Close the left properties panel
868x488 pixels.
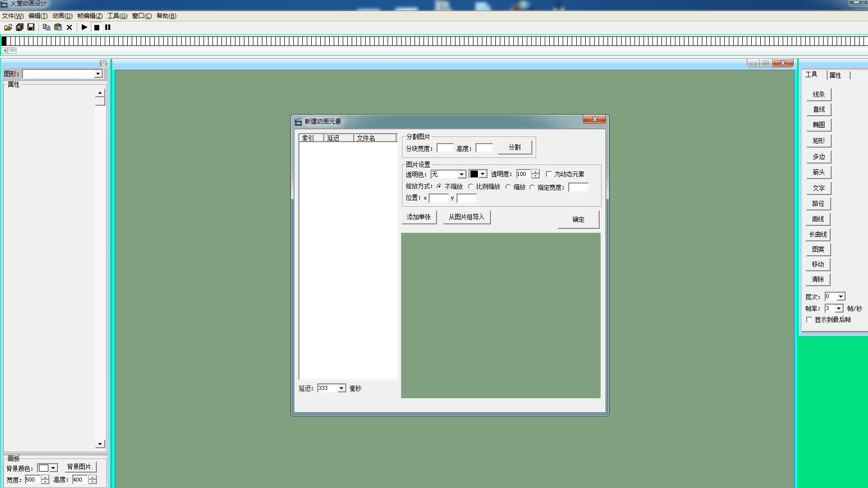coord(103,64)
